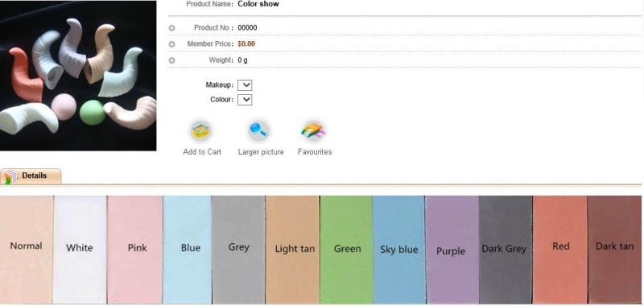Screen dimensions: 644x306
Task: Click the Larger picture text link
Action: coord(261,152)
